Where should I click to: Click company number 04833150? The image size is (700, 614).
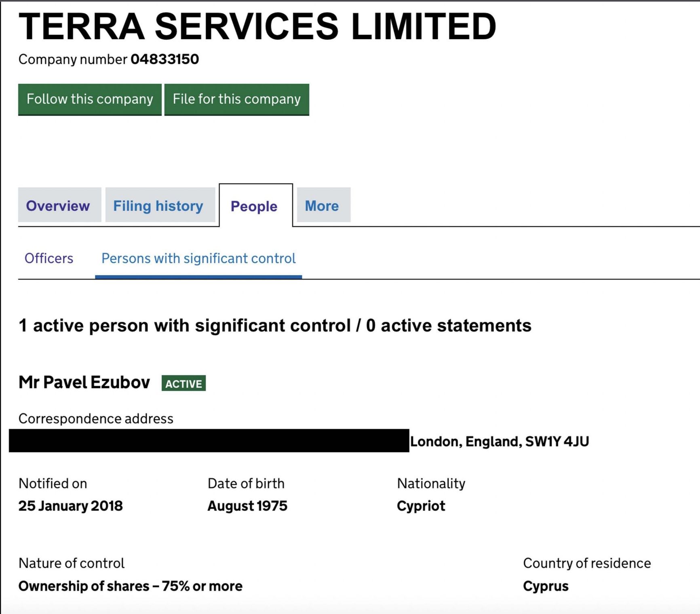165,59
